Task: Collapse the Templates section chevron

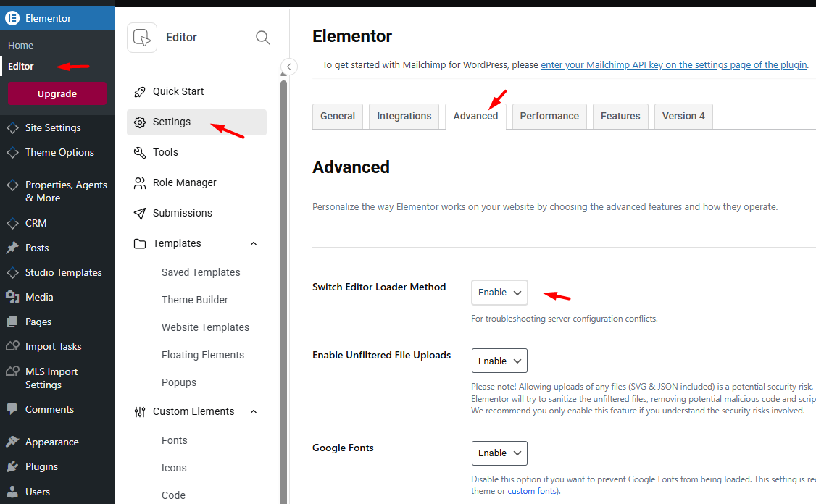Action: 254,244
